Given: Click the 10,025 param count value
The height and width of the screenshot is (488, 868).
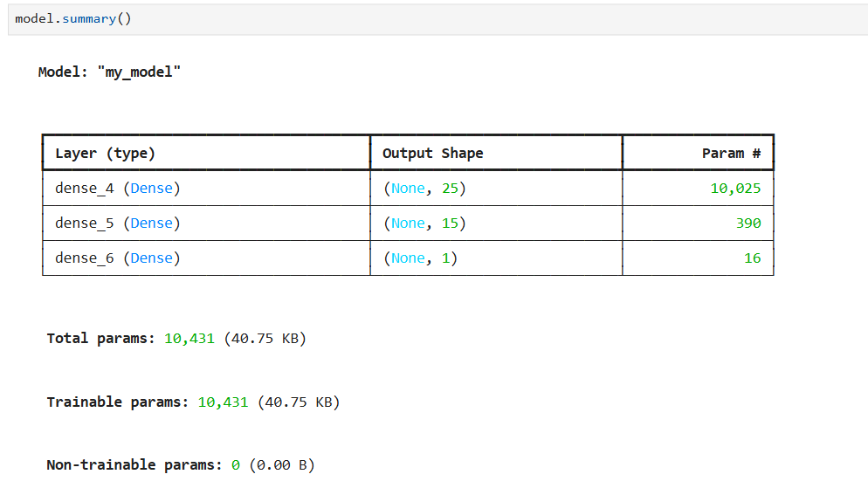Looking at the screenshot, I should click(735, 189).
